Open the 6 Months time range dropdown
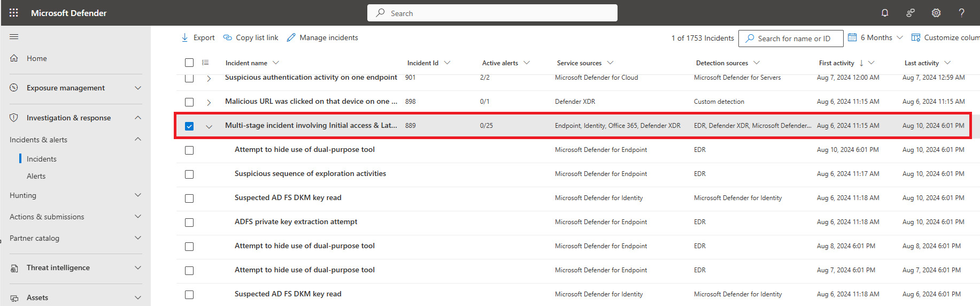980x306 pixels. tap(875, 37)
